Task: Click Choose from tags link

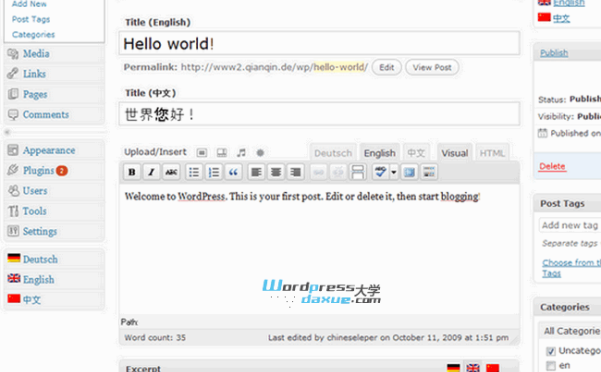Action: click(571, 268)
